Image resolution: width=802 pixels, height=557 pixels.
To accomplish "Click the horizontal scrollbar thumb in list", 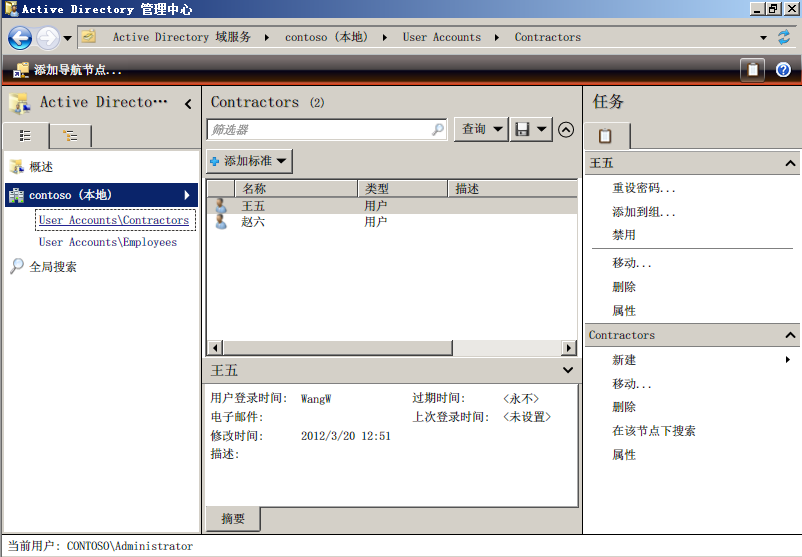I will (x=338, y=348).
